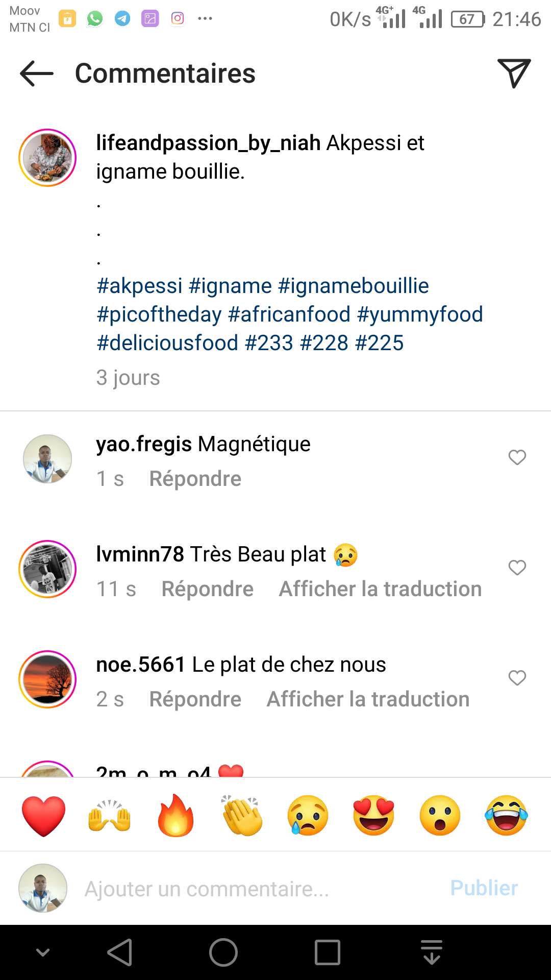Hide the keyboard with the down chevron

[43, 952]
